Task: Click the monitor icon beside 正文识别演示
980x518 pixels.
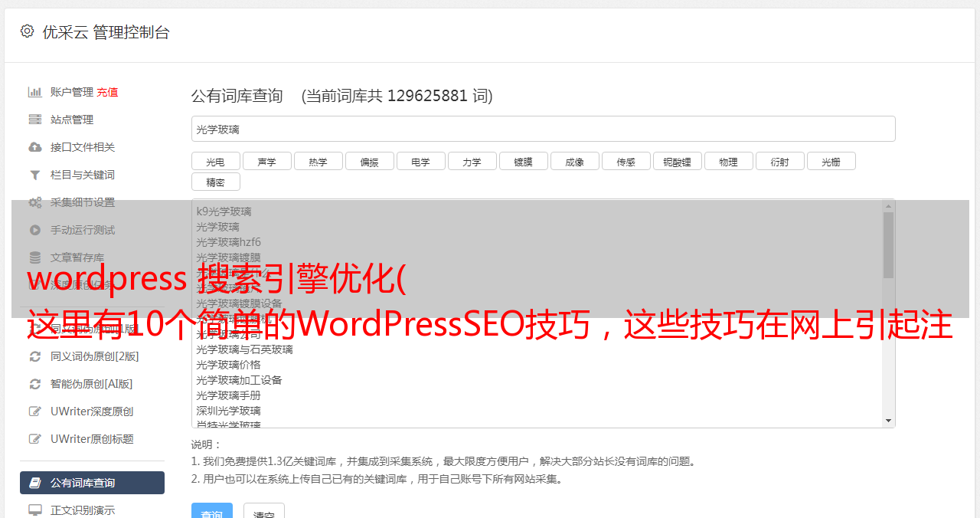Action: [x=35, y=510]
